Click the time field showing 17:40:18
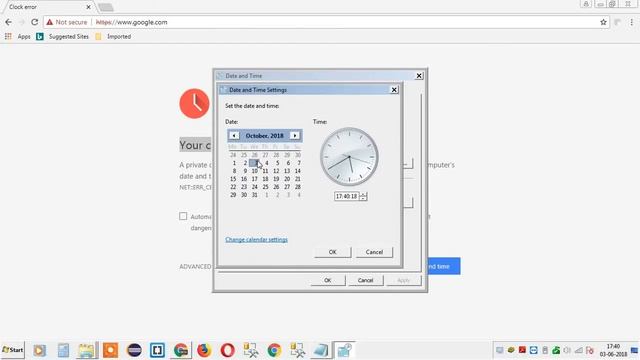This screenshot has width=640, height=360. 346,196
